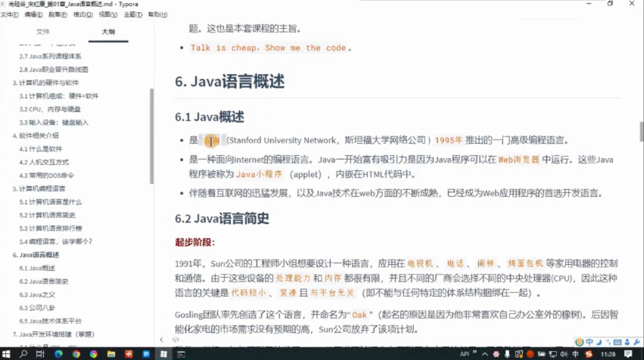Screen dimensions: 644x360
Task: Open outline entry 5.1 计算机语言是什么
Action: point(50,202)
